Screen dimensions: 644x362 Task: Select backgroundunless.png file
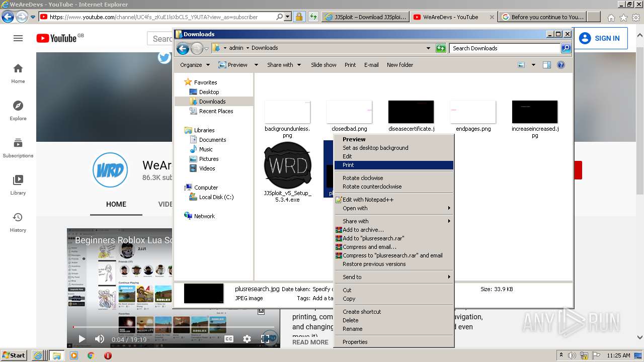[x=287, y=119]
